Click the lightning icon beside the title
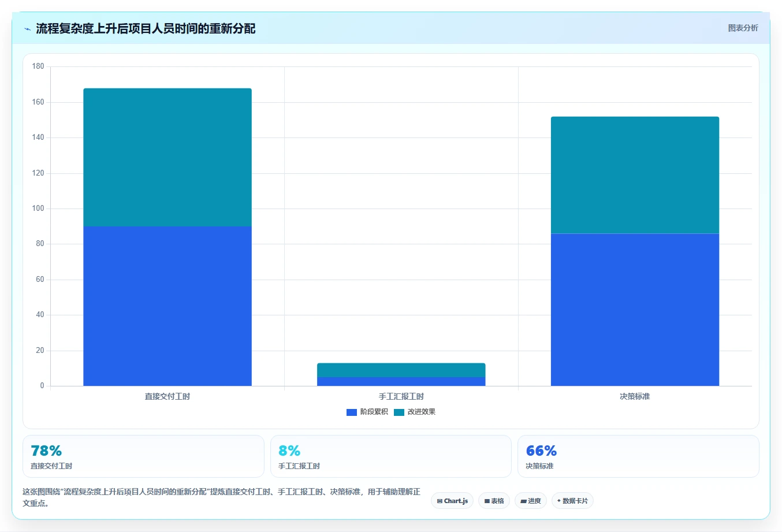The image size is (782, 532). pos(28,29)
